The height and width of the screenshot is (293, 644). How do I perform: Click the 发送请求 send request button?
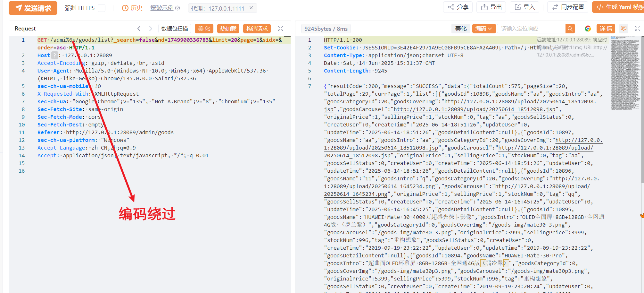[33, 8]
